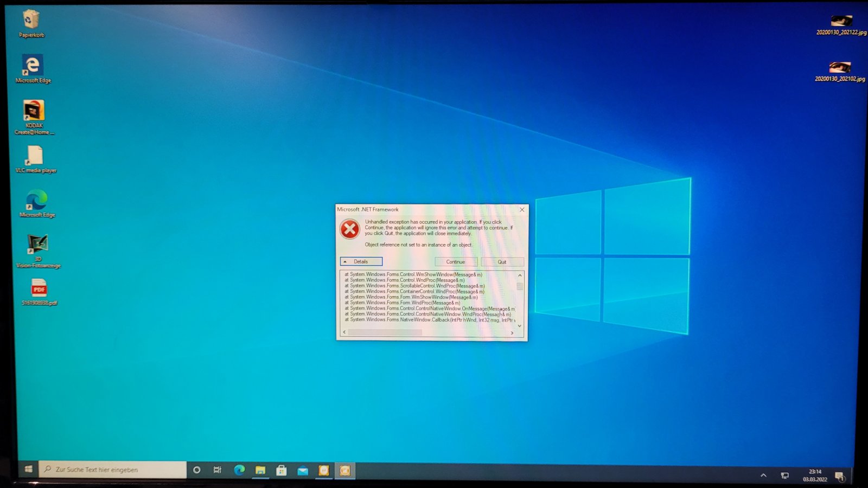Show hidden system tray icons
The width and height of the screenshot is (868, 488).
point(763,476)
